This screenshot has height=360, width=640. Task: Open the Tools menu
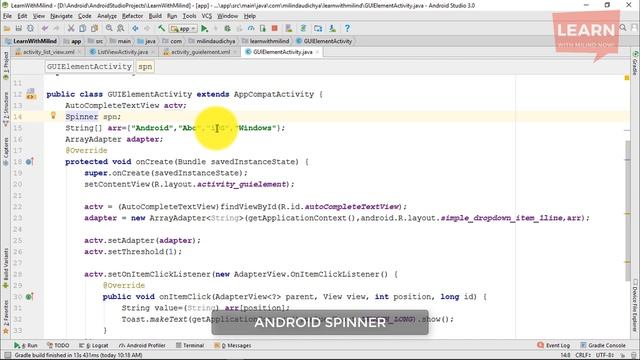[189, 16]
